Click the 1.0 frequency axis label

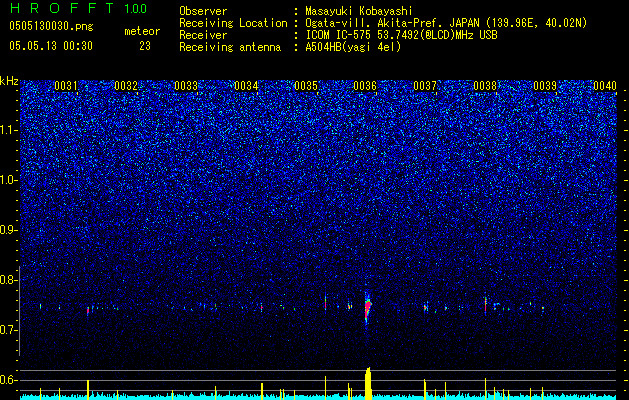click(9, 180)
